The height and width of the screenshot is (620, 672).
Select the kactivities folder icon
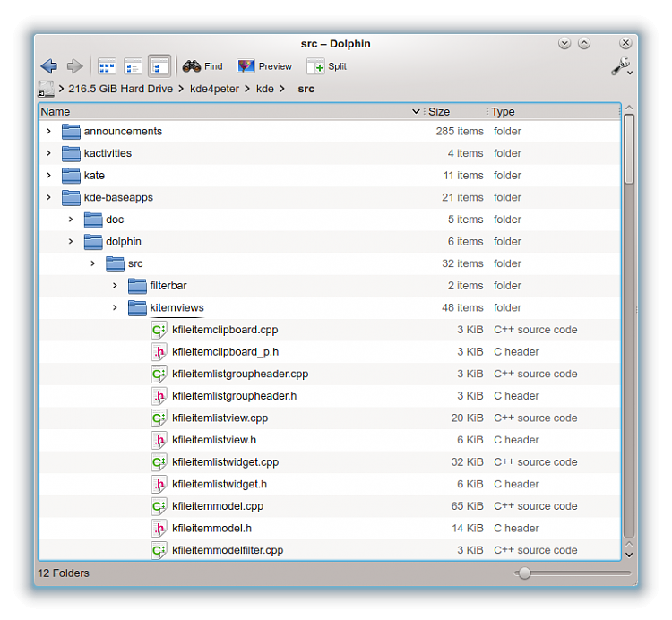coord(71,153)
